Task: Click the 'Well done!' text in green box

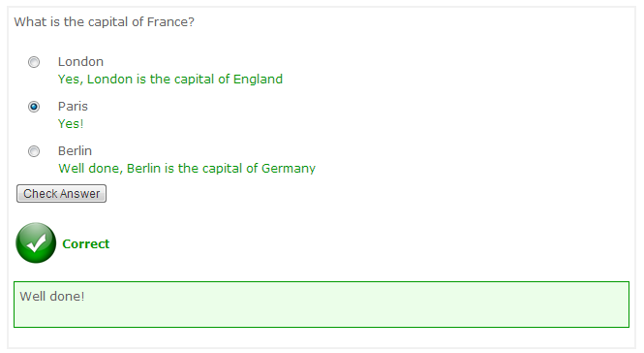Action: 52,296
